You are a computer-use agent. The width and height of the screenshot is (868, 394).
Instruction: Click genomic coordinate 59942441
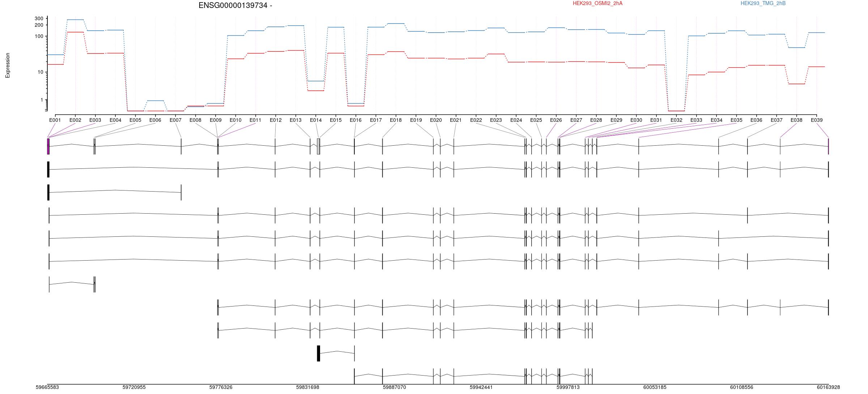coord(481,387)
